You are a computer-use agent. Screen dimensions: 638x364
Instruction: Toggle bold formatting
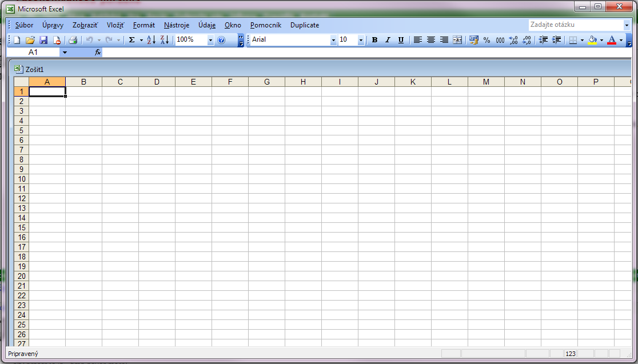coord(375,40)
